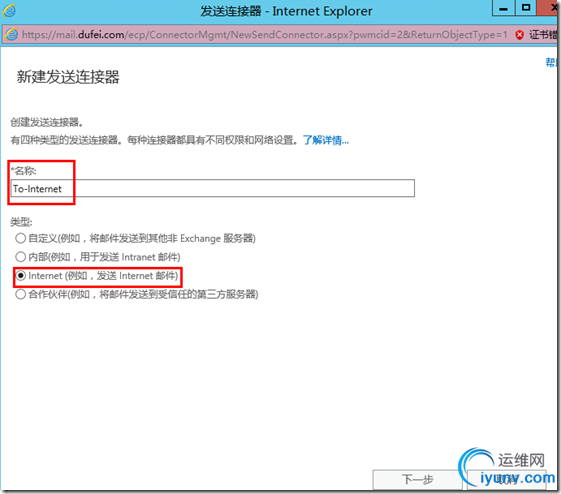Focus the 名称 field containing To-Internet

coord(213,188)
